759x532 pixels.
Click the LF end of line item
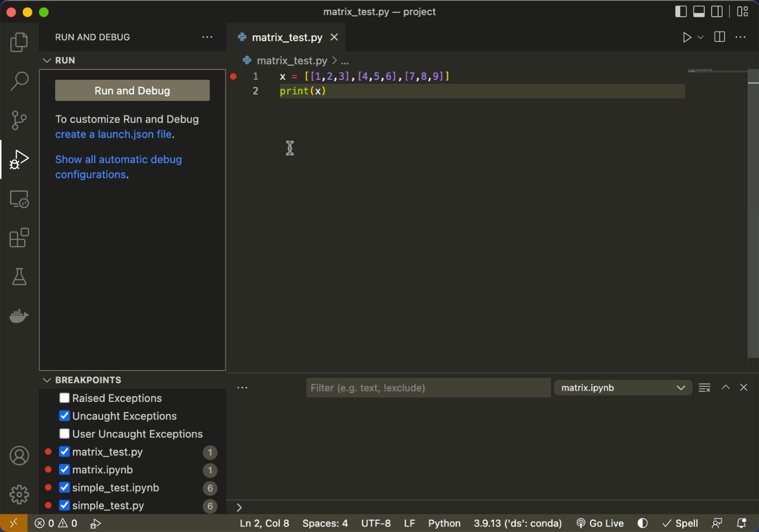click(409, 523)
